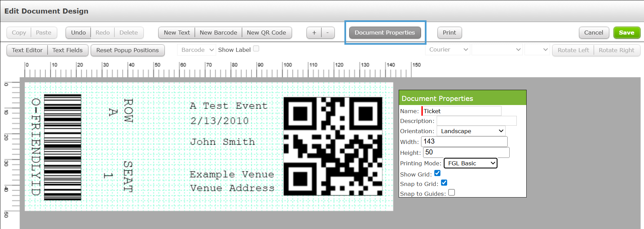Click the Description input field
Image resolution: width=644 pixels, height=229 pixels.
pos(477,121)
